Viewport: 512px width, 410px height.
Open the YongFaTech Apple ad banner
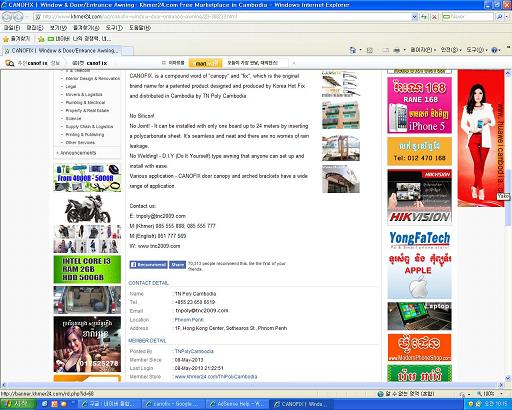tap(420, 264)
